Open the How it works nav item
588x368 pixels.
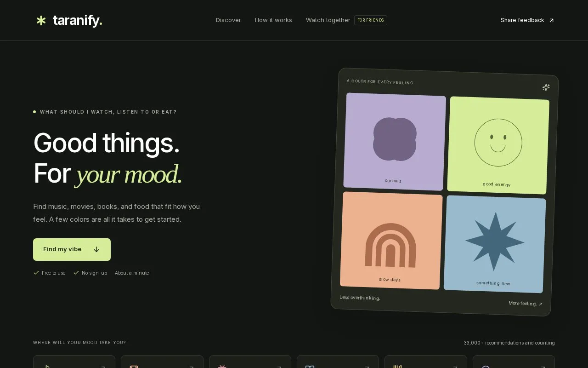point(273,20)
